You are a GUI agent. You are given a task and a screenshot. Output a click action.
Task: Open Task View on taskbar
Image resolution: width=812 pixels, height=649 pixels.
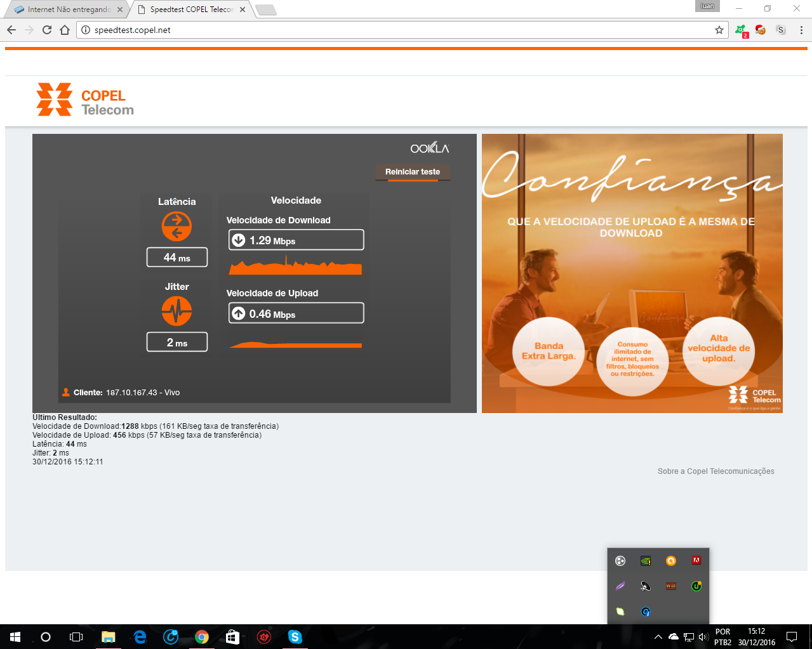click(76, 637)
